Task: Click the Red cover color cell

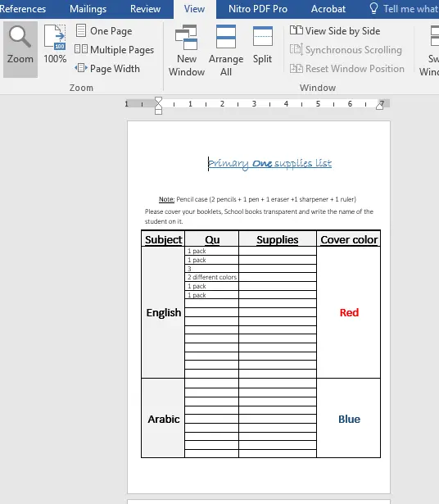Action: [x=349, y=312]
